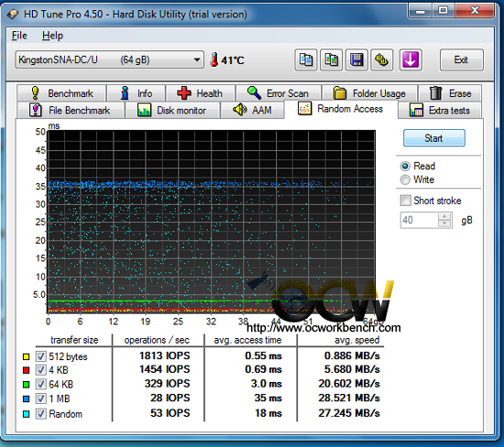Click the Start button
This screenshot has height=447, width=504.
point(434,138)
